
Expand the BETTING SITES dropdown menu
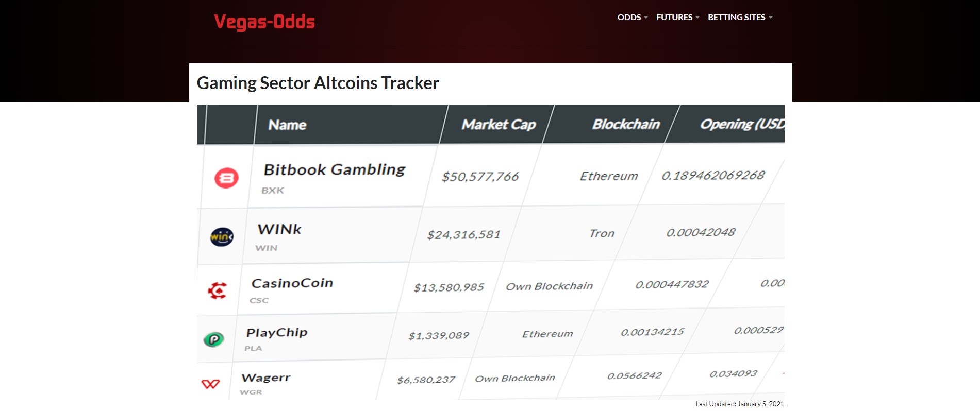[x=740, y=17]
